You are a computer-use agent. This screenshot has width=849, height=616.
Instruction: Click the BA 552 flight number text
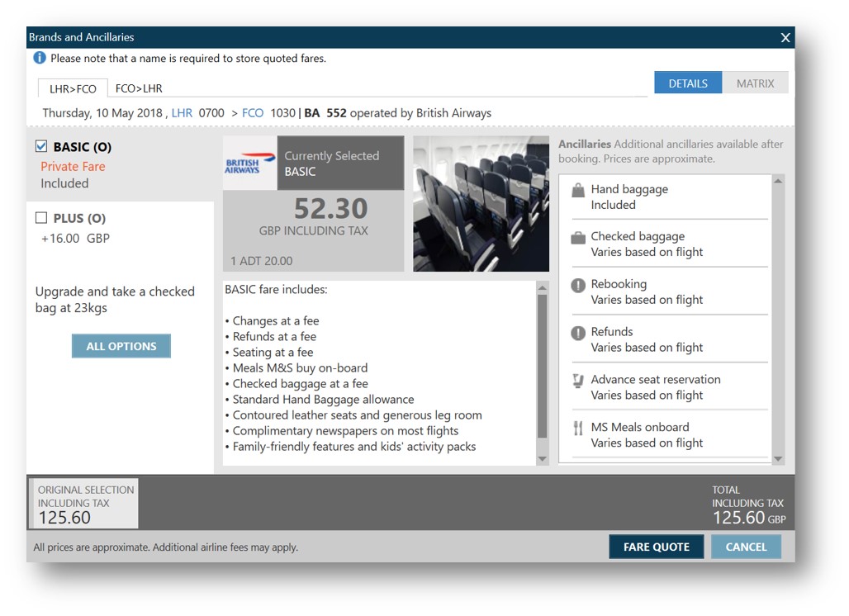[325, 113]
